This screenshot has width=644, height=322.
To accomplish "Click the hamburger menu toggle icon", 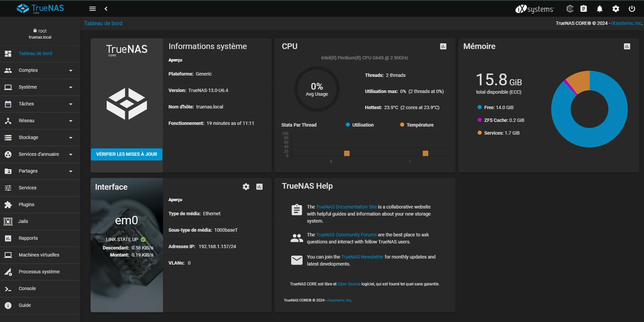I will (93, 9).
